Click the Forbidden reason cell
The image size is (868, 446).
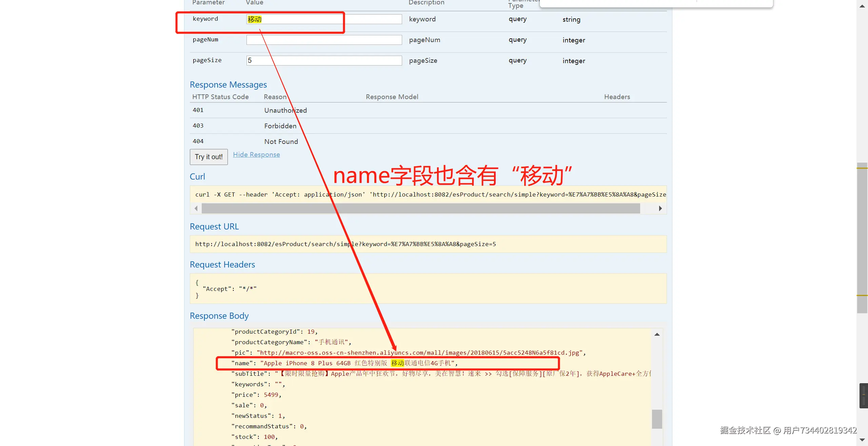coord(280,126)
